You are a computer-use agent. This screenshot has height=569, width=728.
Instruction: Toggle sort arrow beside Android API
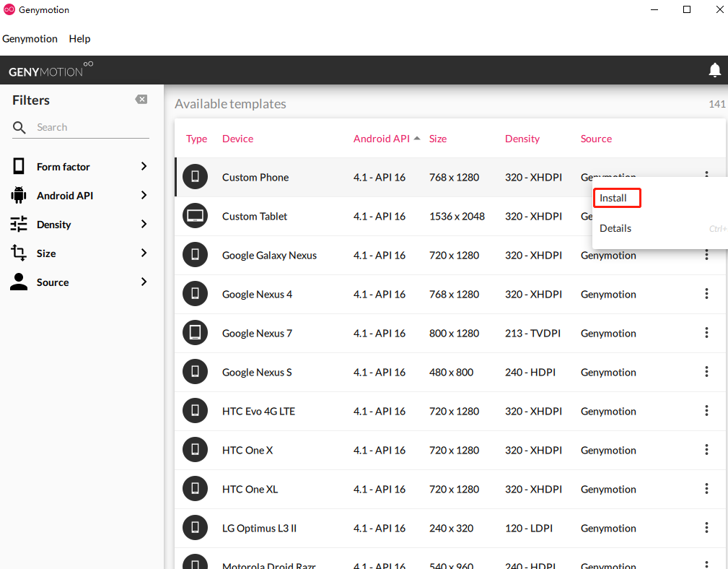[x=417, y=139]
